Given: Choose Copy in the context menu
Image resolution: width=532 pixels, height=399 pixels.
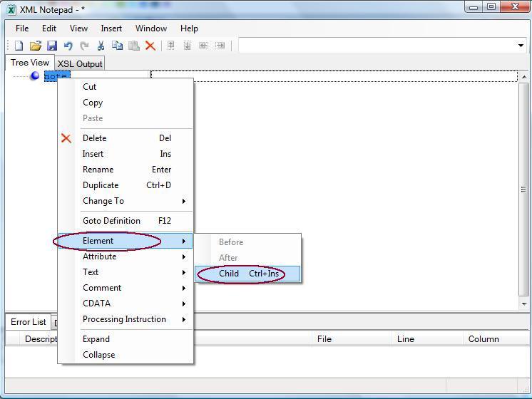Looking at the screenshot, I should (126, 103).
